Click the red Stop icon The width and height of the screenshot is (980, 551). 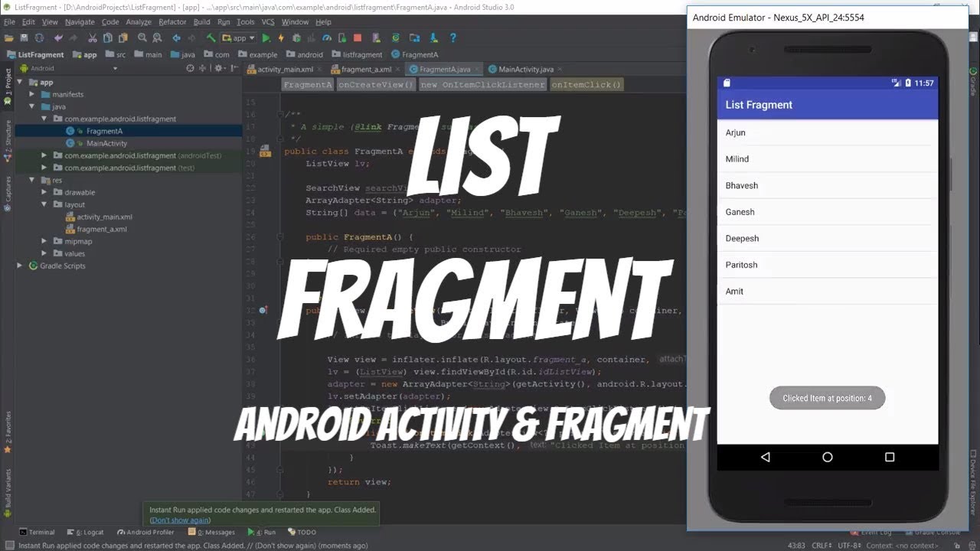[358, 37]
